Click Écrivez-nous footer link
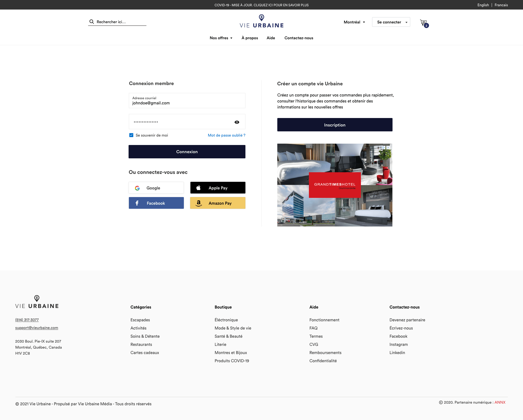Image resolution: width=523 pixels, height=420 pixels. pos(401,328)
